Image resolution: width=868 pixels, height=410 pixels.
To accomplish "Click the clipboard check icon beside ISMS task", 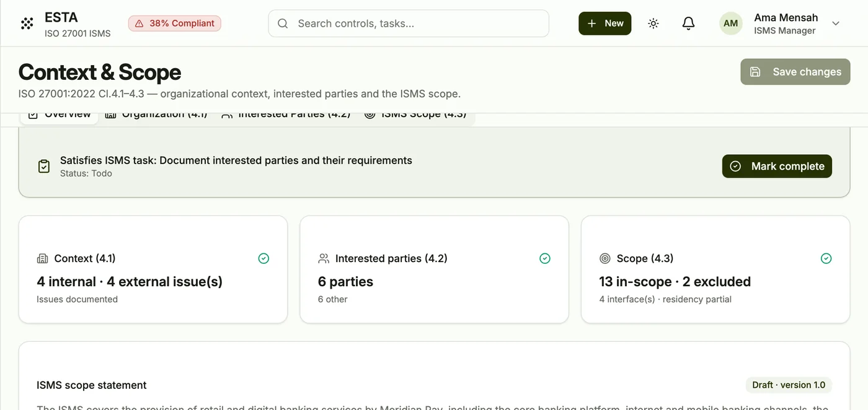I will [44, 166].
